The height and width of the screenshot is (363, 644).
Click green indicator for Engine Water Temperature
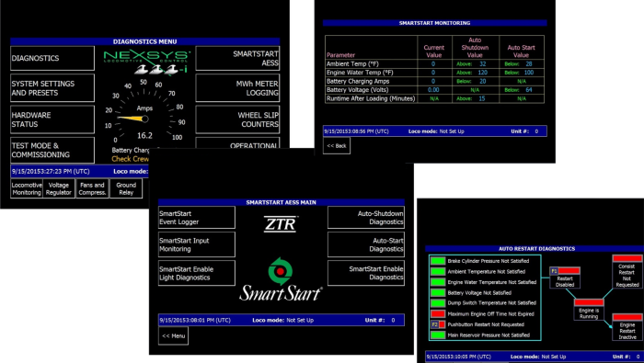point(438,282)
